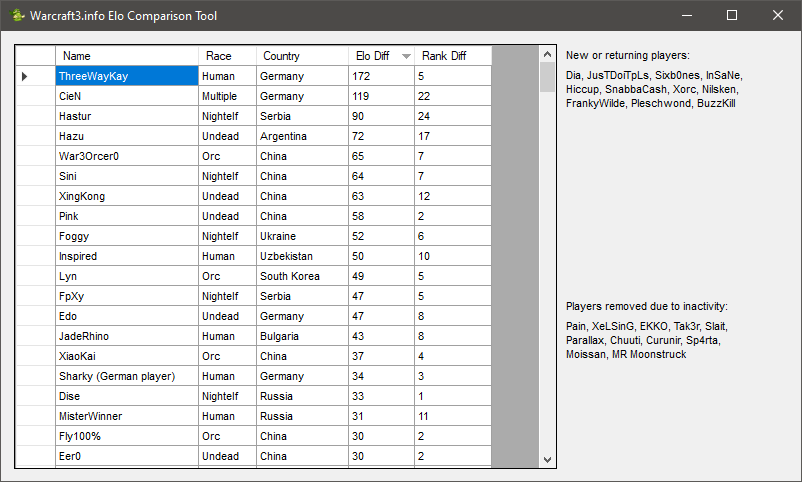Viewport: 802px width, 482px height.
Task: Close the Elo Comparison Tool window
Action: pos(777,15)
